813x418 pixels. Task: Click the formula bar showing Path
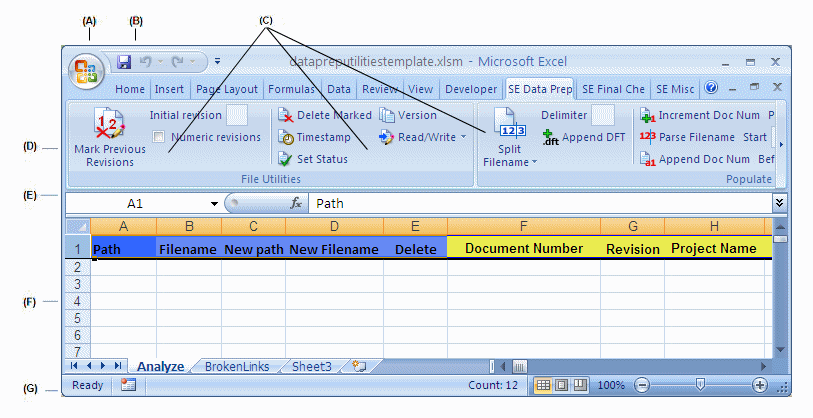(539, 204)
